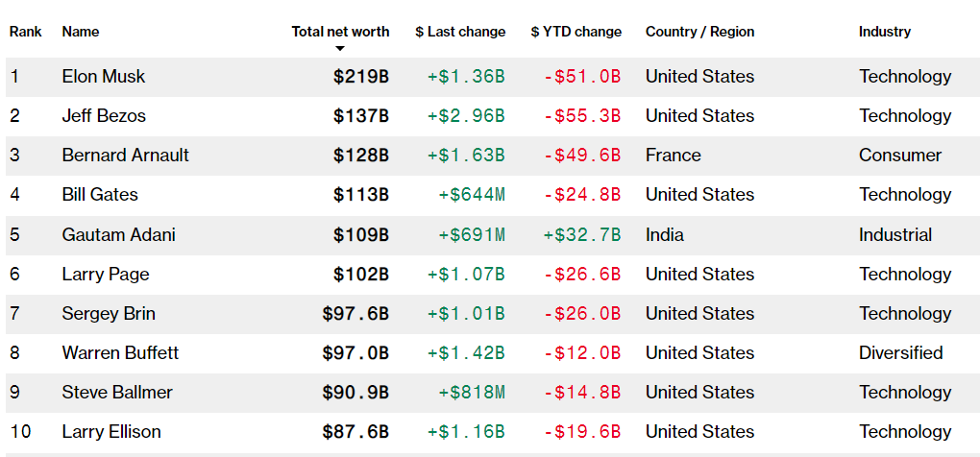Open Bernard Arnault's profile
This screenshot has height=457, width=980.
pos(125,156)
